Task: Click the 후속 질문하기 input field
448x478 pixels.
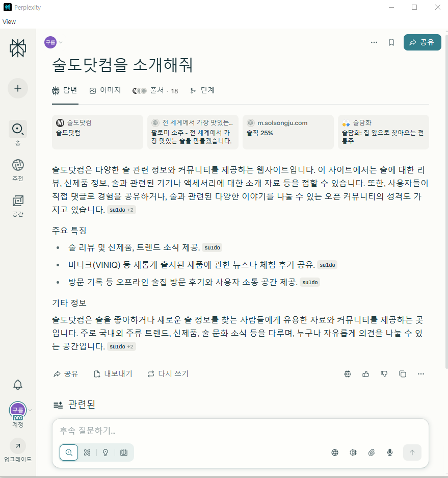Action: (240, 431)
